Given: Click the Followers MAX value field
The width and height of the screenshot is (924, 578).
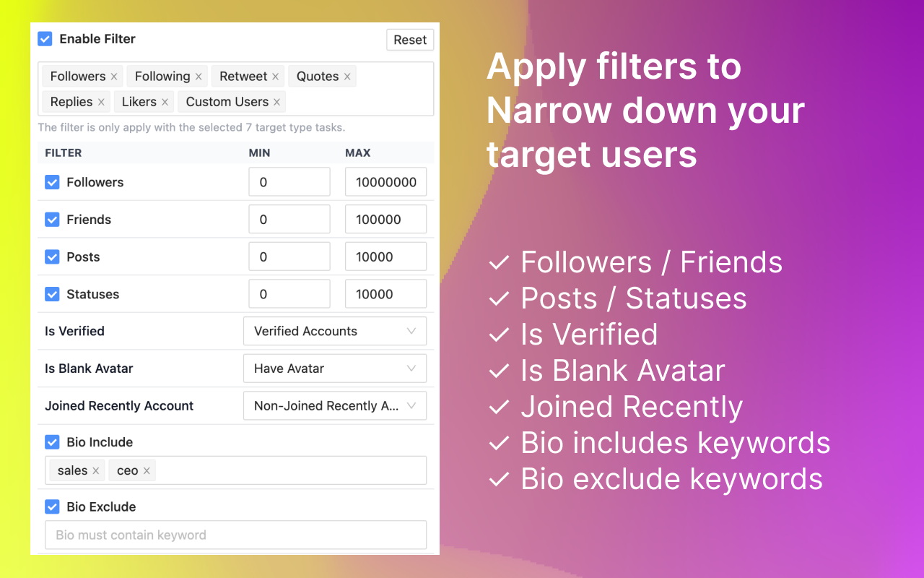Looking at the screenshot, I should click(x=385, y=181).
